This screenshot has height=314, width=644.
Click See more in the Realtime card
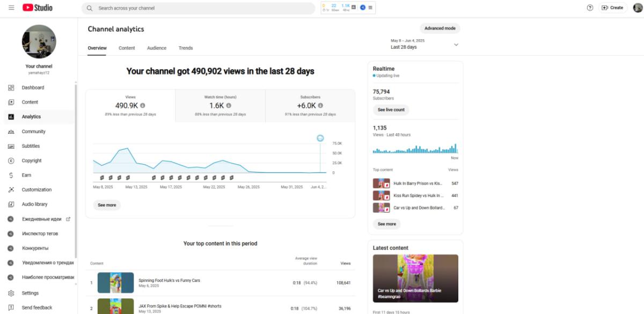386,224
